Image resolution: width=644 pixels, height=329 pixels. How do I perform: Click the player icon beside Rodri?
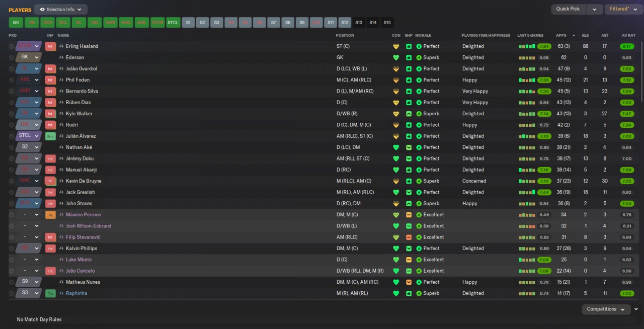61,125
